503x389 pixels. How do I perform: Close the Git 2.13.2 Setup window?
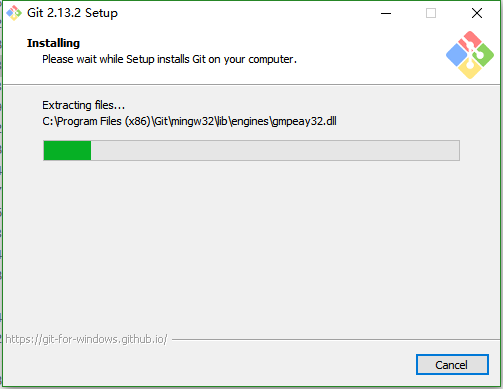coord(477,13)
